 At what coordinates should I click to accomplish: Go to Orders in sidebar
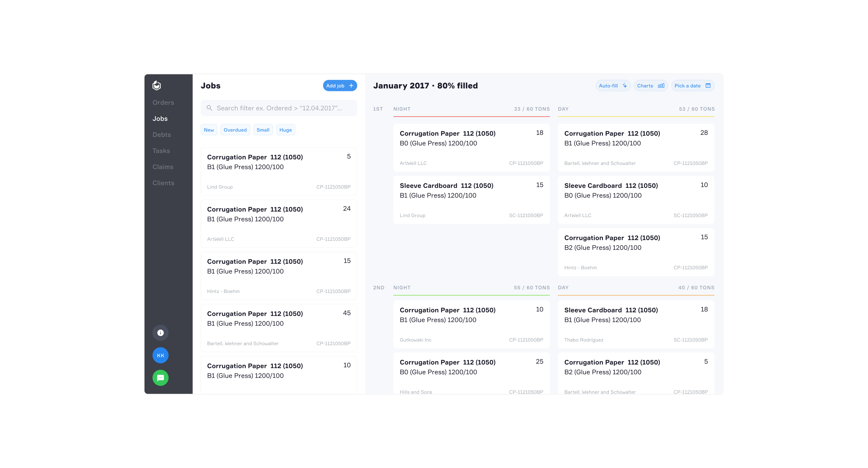(163, 102)
